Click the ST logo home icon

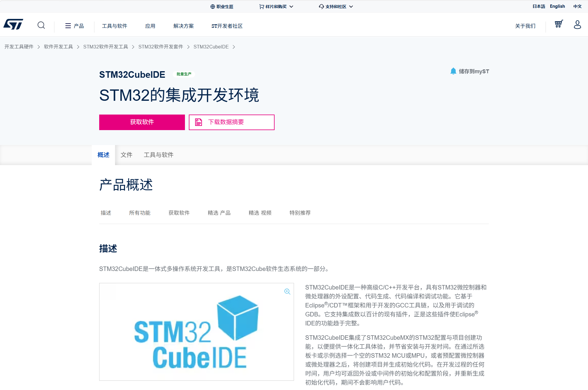click(13, 25)
